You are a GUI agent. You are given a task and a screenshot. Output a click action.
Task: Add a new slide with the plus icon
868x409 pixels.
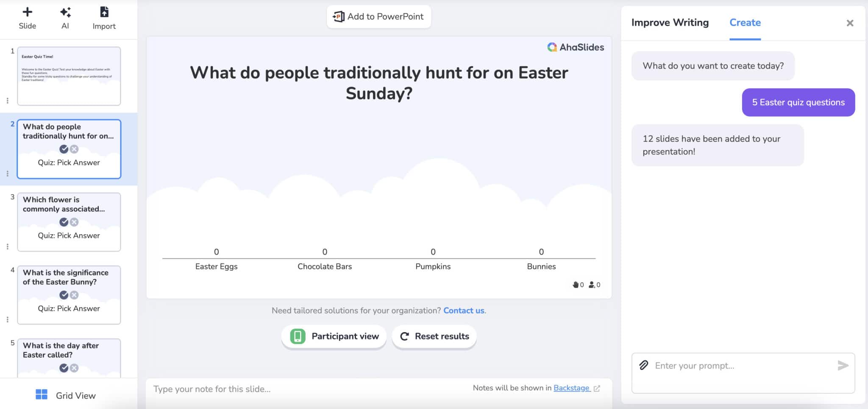(x=27, y=12)
